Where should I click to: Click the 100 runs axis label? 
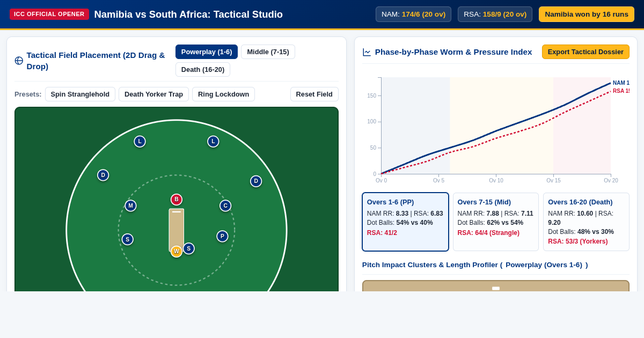(x=371, y=122)
